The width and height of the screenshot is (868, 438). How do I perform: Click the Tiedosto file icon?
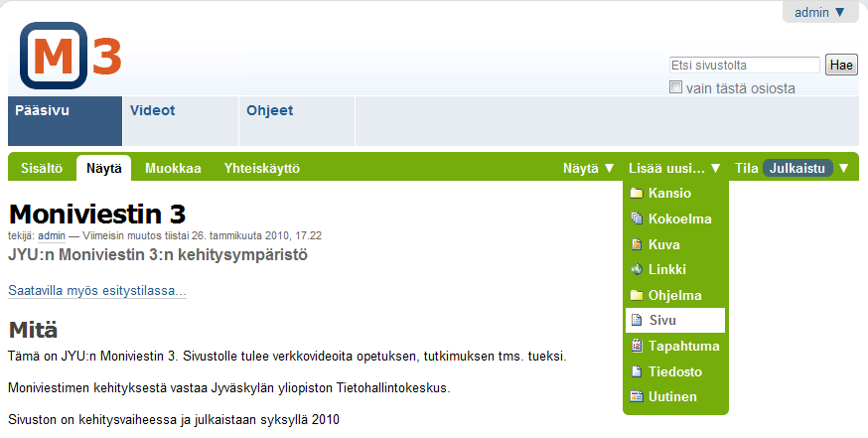point(637,371)
